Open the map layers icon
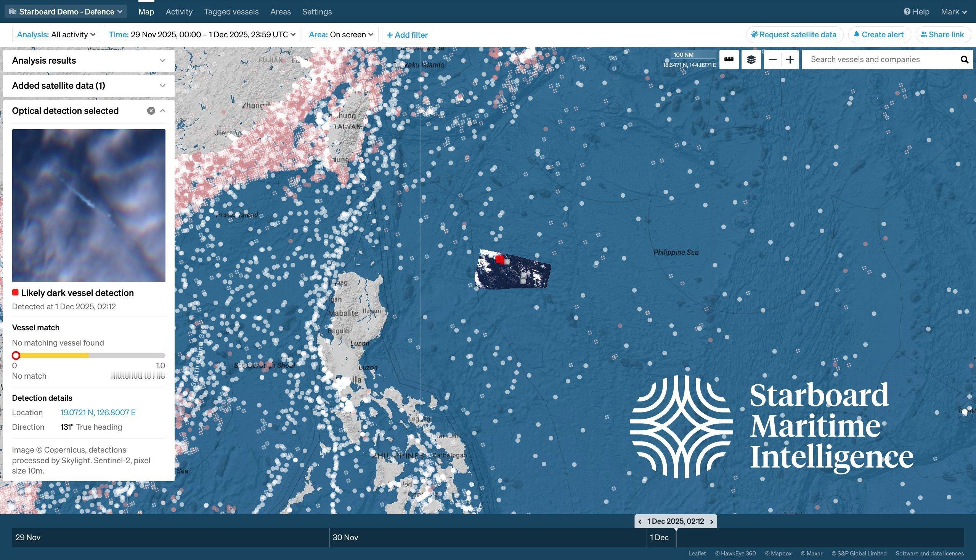 751,59
